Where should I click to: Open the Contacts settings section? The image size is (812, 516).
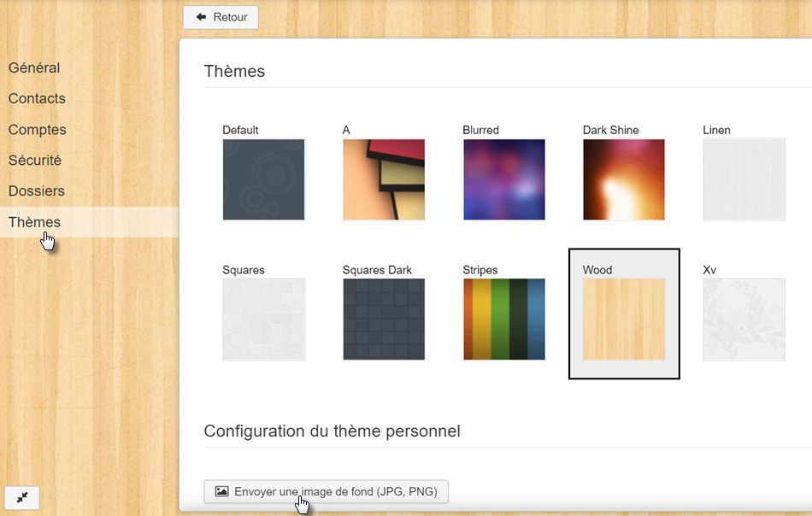37,99
